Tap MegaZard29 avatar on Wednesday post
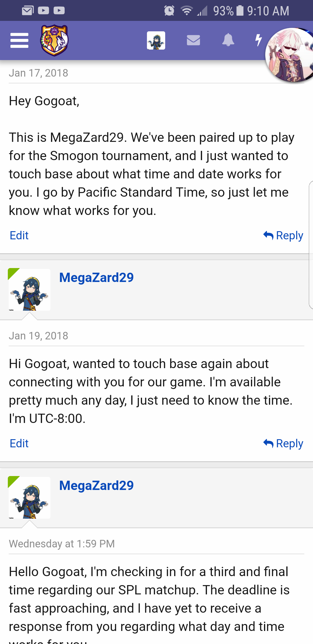Viewport: 313px width, 644px height. [x=29, y=498]
